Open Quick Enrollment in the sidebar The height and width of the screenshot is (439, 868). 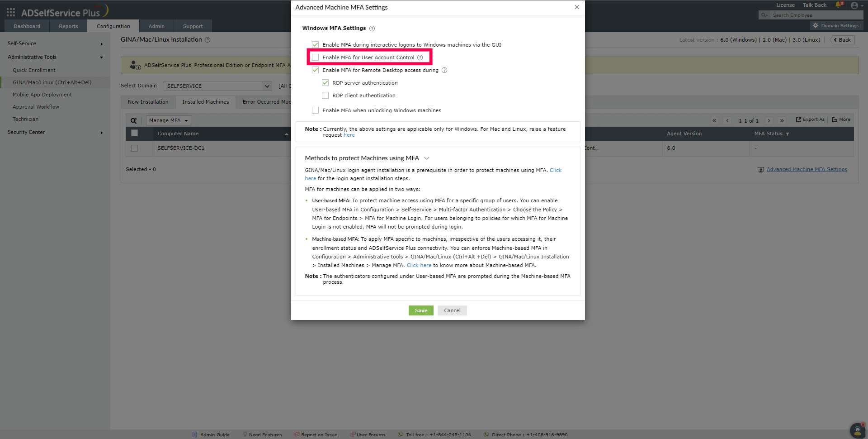34,70
